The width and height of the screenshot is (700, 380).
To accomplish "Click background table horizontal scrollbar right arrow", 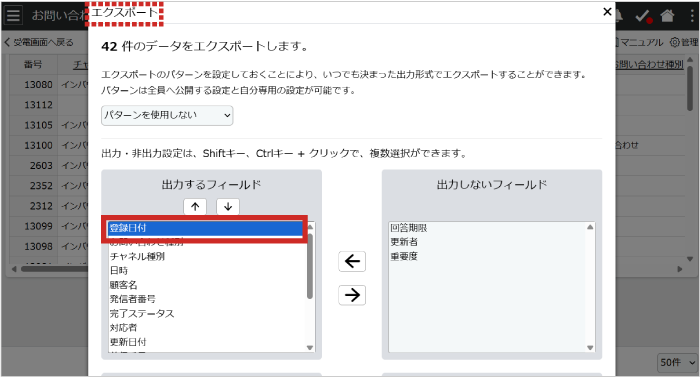I will (680, 269).
